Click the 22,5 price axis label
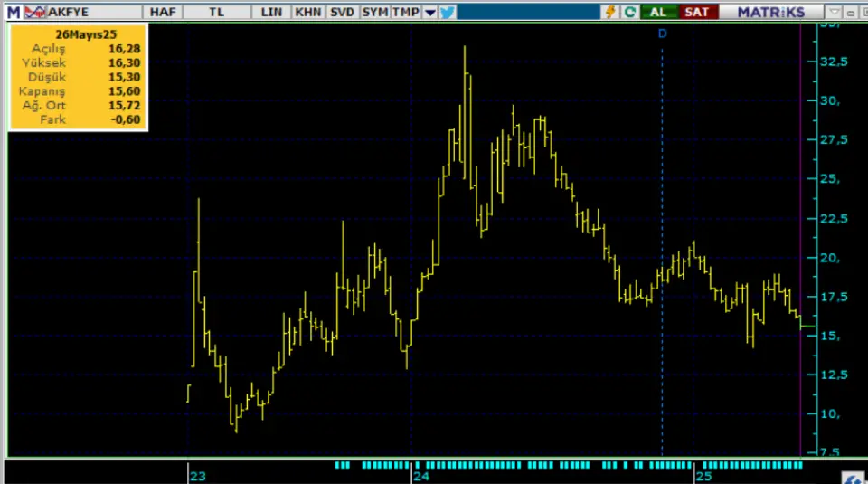This screenshot has width=868, height=484. (834, 219)
